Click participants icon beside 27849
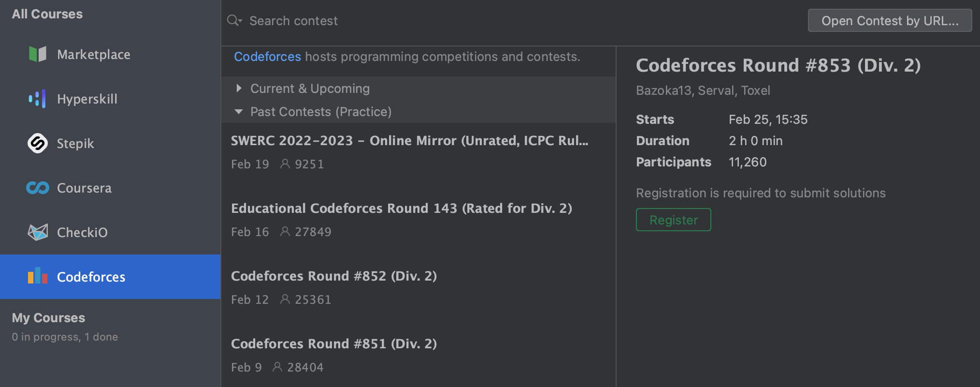980x387 pixels. pyautogui.click(x=285, y=232)
